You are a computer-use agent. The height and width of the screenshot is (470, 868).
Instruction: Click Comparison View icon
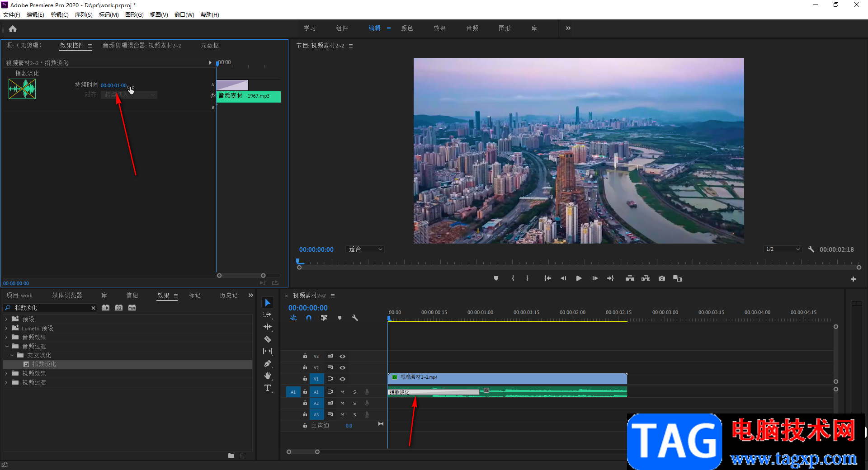(x=677, y=278)
